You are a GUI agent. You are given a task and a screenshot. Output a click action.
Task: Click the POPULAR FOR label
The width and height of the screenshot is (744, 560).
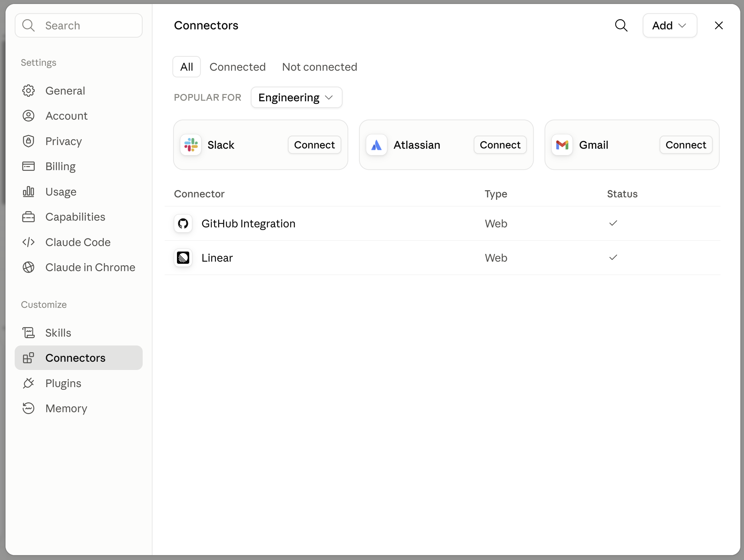208,98
